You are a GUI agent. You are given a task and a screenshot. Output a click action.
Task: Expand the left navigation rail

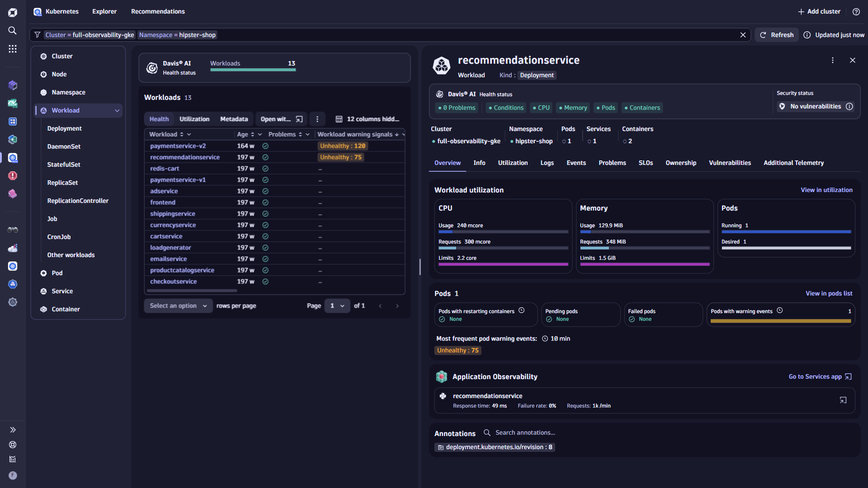tap(13, 430)
